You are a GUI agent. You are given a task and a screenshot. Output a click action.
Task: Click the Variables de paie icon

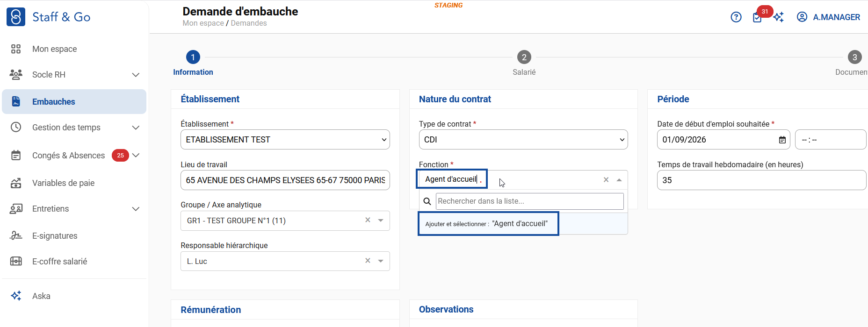pos(16,183)
